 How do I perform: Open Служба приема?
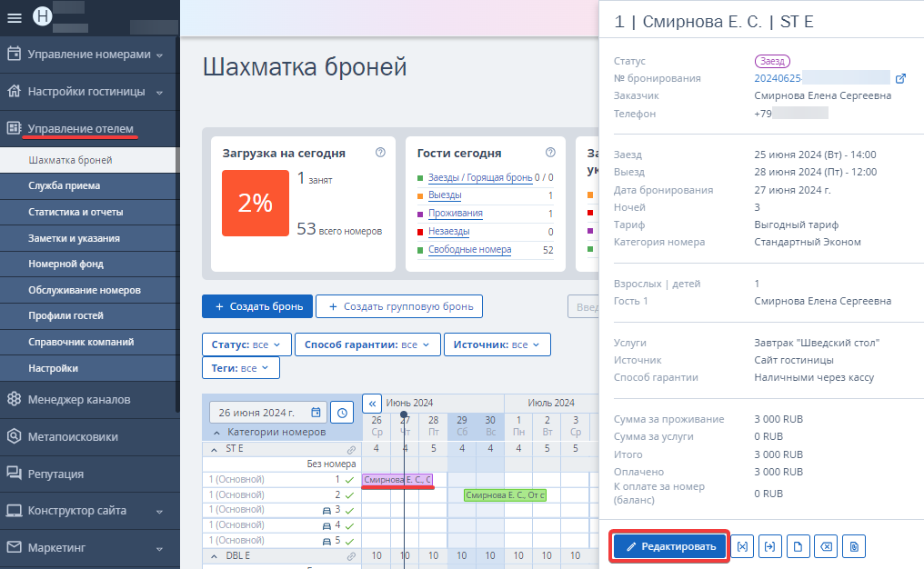click(88, 185)
